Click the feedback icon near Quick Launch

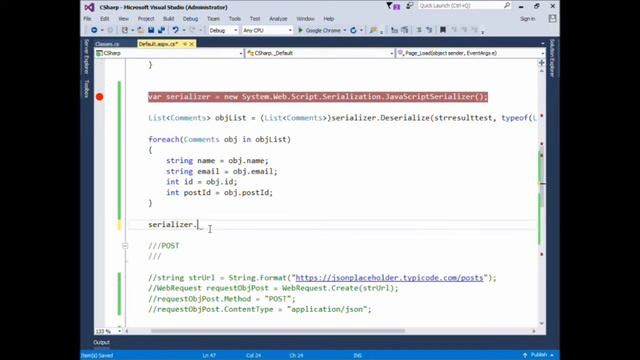[409, 6]
